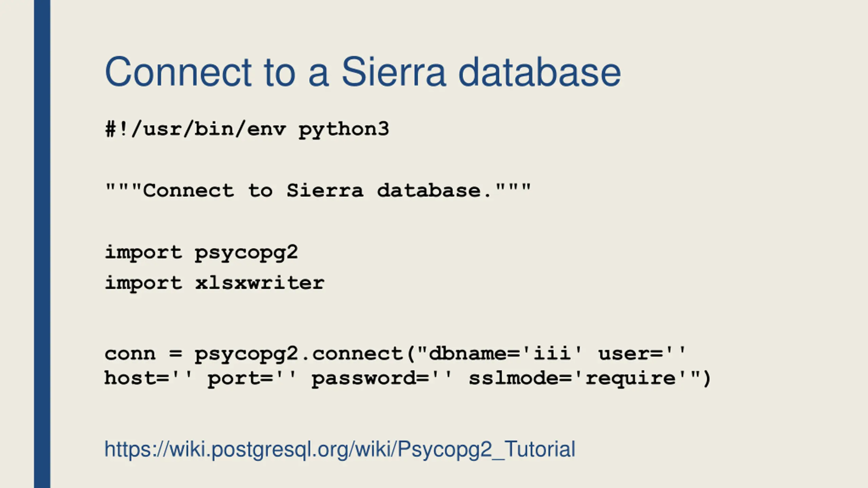Image resolution: width=868 pixels, height=488 pixels.
Task: Click the slide title 'Connect to a Sierra database'
Action: (363, 72)
